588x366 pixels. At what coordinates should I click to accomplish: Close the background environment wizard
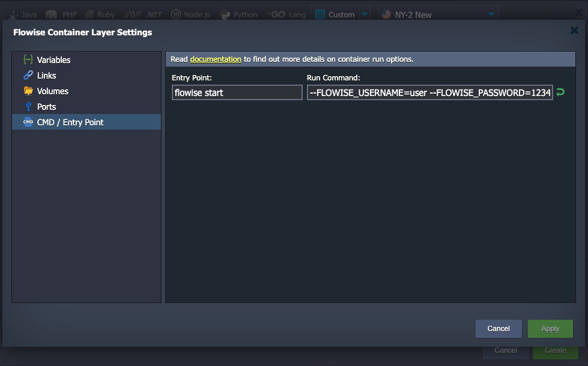pos(578,13)
